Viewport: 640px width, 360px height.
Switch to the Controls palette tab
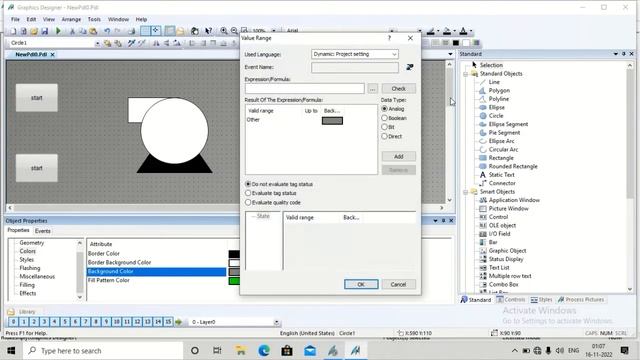tap(511, 300)
